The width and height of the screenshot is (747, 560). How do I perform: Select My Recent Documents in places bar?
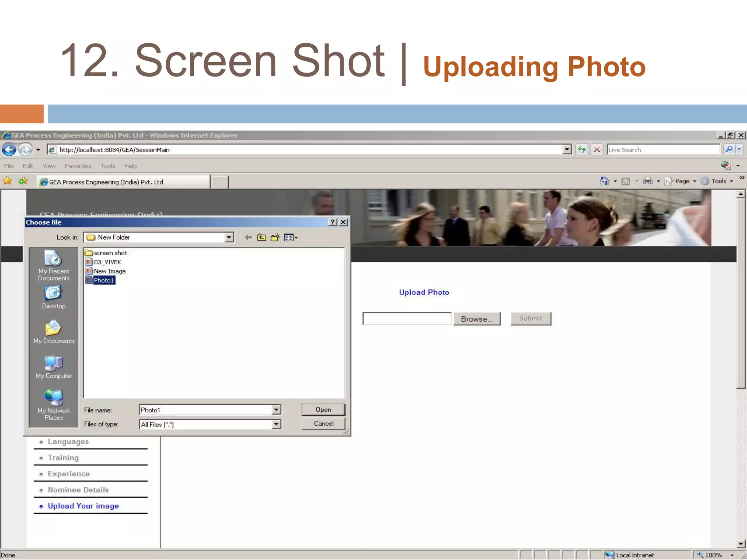click(54, 265)
